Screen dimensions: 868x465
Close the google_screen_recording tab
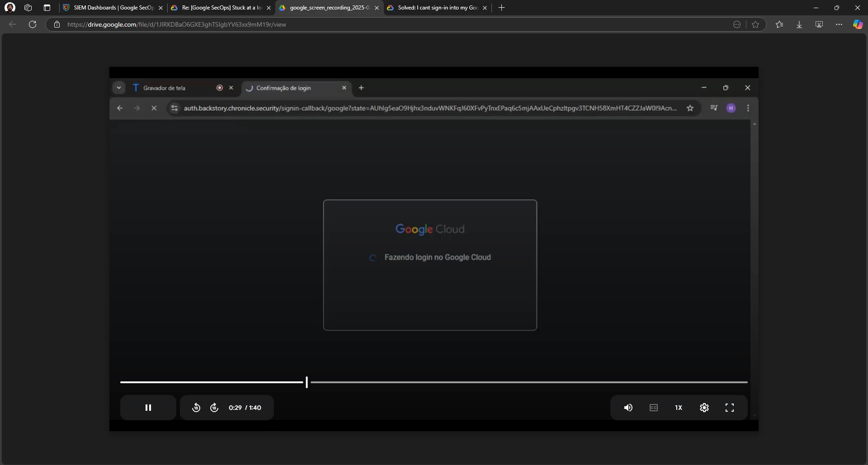click(377, 8)
